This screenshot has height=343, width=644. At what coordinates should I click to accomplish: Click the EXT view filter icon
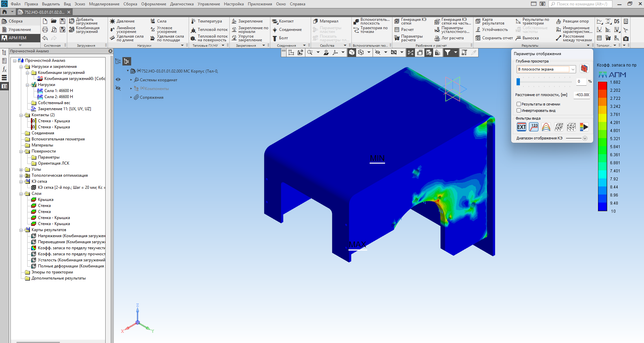(x=521, y=127)
